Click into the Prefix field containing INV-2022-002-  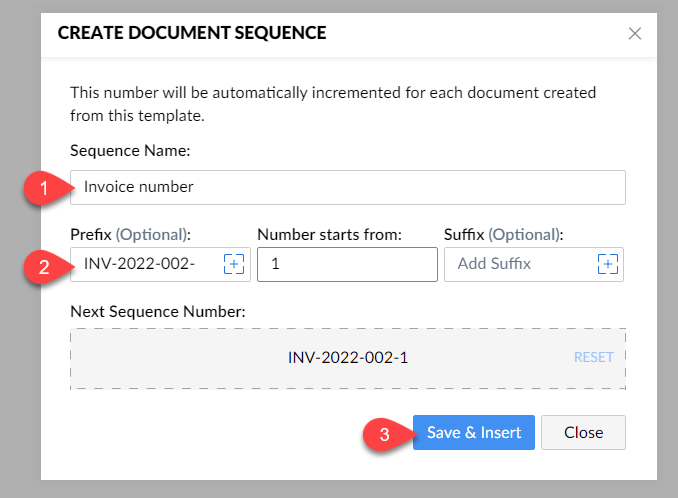pyautogui.click(x=145, y=264)
